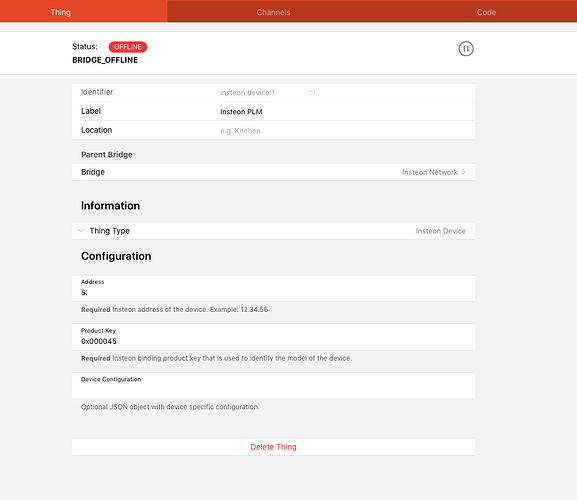577x500 pixels.
Task: Click the Thing Type label
Action: tap(110, 231)
